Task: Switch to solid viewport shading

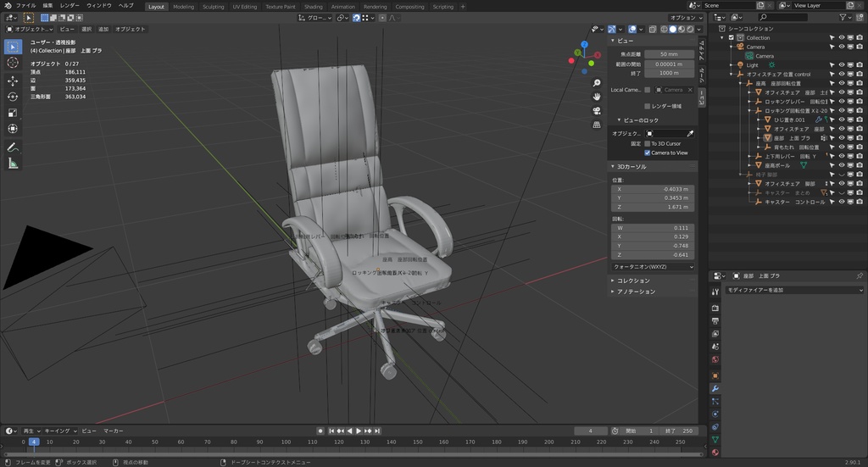Action: tap(672, 30)
